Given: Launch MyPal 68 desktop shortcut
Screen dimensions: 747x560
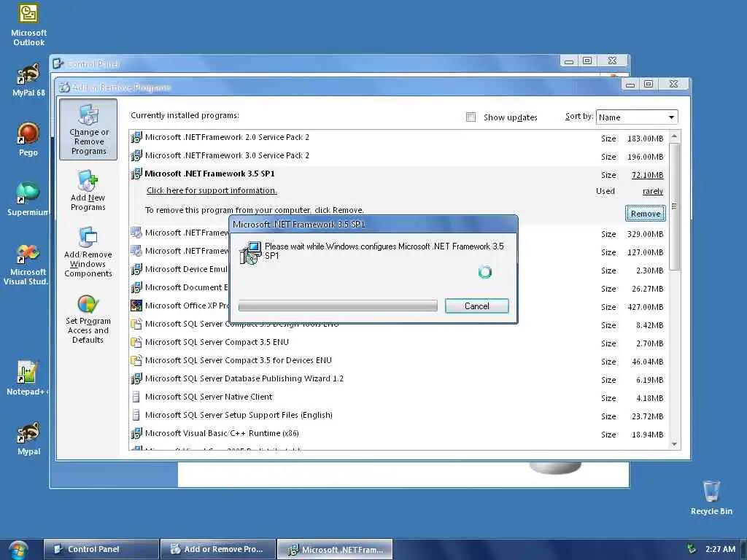Looking at the screenshot, I should coord(28,80).
